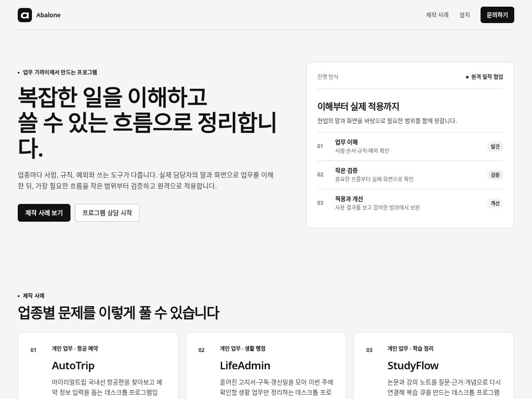Viewport: 532px width, 399px height.
Task: Click 사람·순서·규칙·예외 확인 description
Action: (x=362, y=151)
